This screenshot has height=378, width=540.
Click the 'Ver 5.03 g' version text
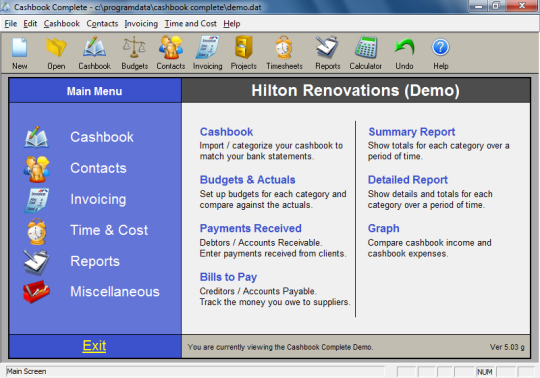point(507,347)
